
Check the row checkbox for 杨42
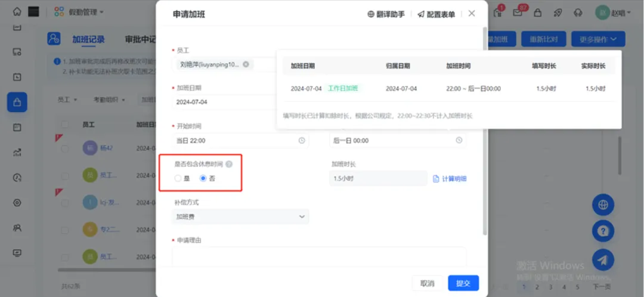pyautogui.click(x=64, y=148)
